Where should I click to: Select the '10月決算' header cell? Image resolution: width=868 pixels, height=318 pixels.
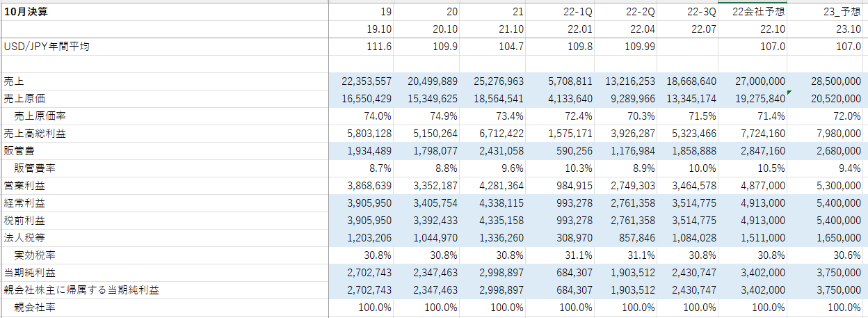pyautogui.click(x=165, y=12)
